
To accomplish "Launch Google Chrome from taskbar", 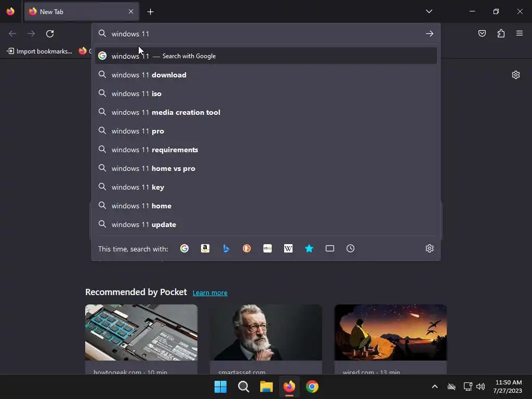I will [312, 387].
